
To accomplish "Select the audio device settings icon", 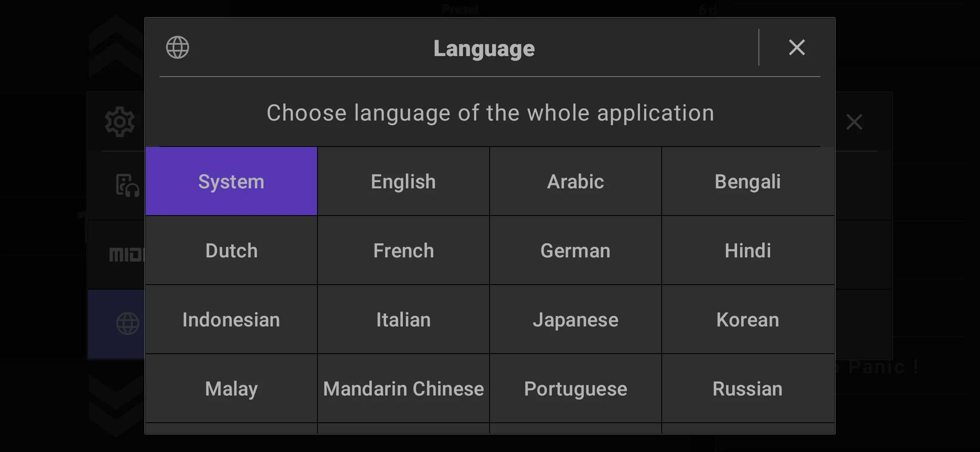I will click(127, 185).
